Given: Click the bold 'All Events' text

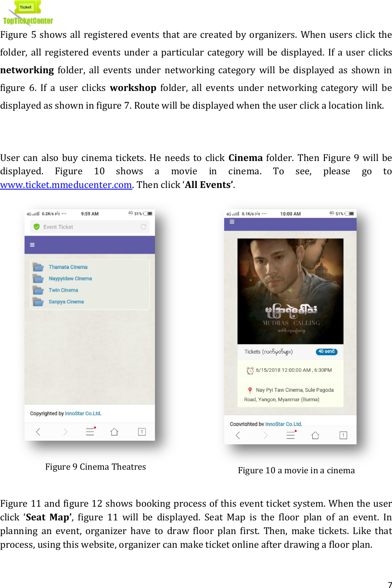Looking at the screenshot, I should (208, 185).
